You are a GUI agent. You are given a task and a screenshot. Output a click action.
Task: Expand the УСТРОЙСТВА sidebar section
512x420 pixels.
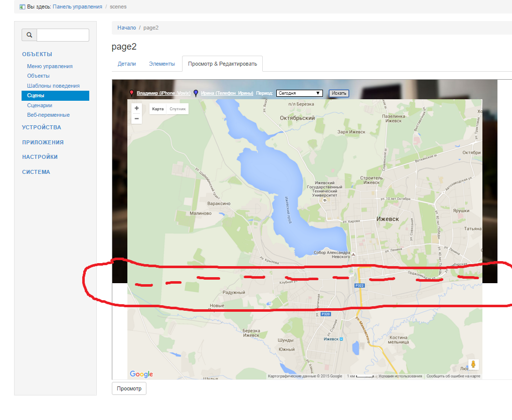click(42, 127)
